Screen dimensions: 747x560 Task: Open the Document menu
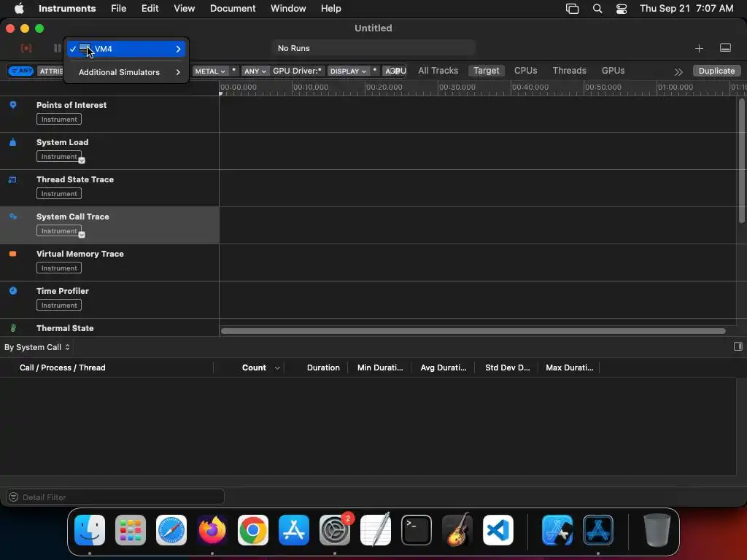tap(233, 9)
